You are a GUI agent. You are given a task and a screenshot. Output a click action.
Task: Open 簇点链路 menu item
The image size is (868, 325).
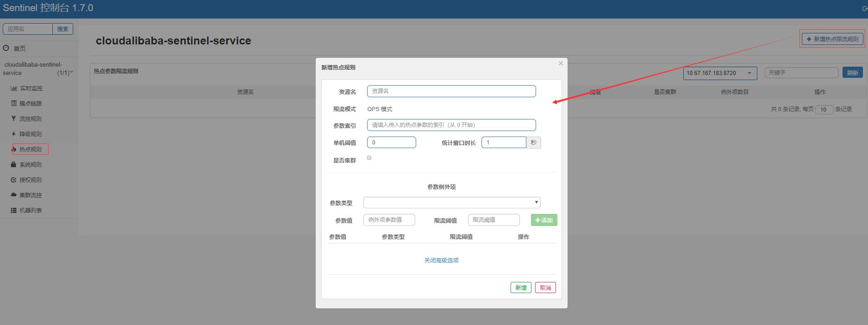[x=31, y=103]
